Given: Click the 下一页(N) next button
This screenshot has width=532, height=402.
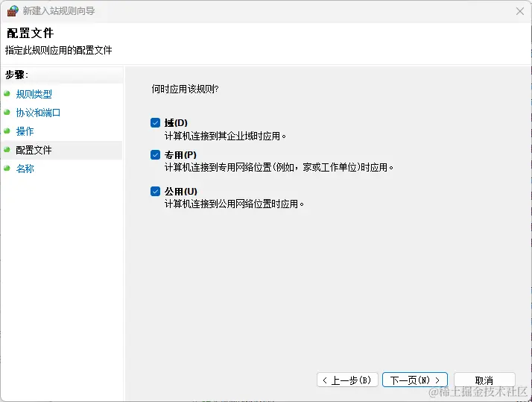Looking at the screenshot, I should pyautogui.click(x=415, y=380).
